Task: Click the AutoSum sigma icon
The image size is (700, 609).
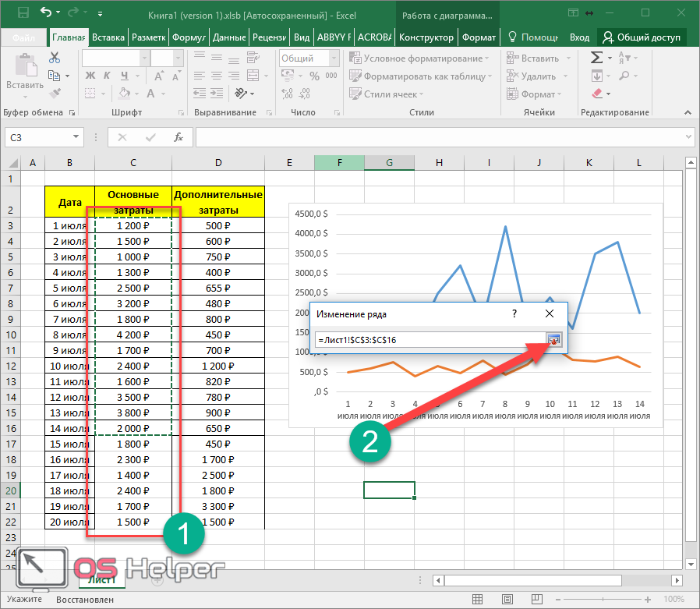Action: tap(597, 58)
